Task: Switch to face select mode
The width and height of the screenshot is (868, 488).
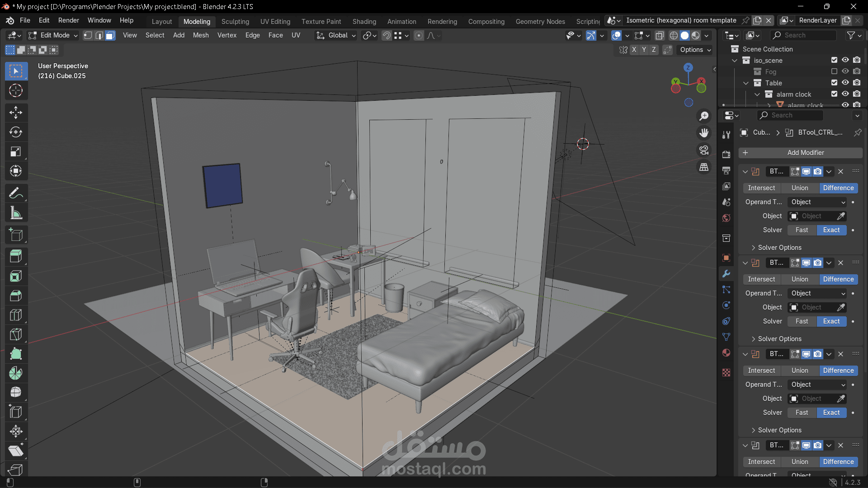Action: coord(110,35)
